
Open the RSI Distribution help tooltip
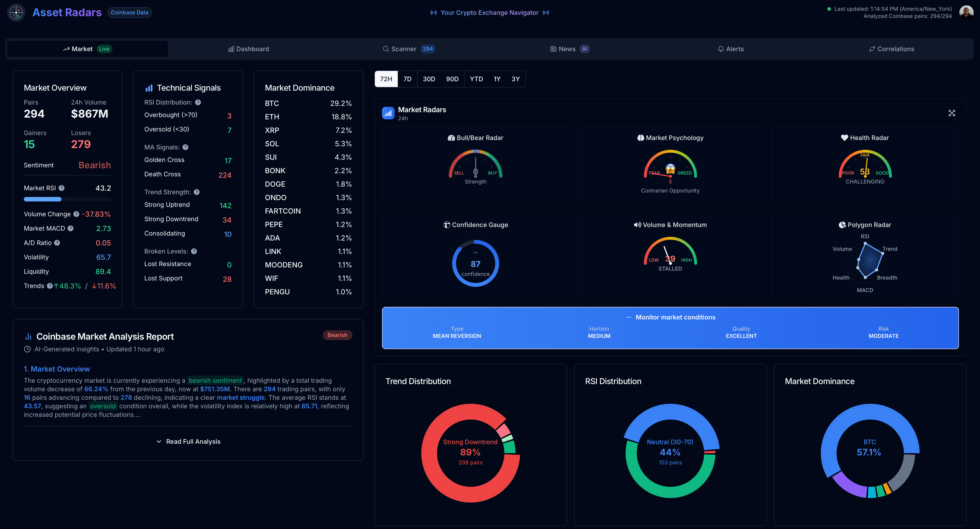(198, 102)
